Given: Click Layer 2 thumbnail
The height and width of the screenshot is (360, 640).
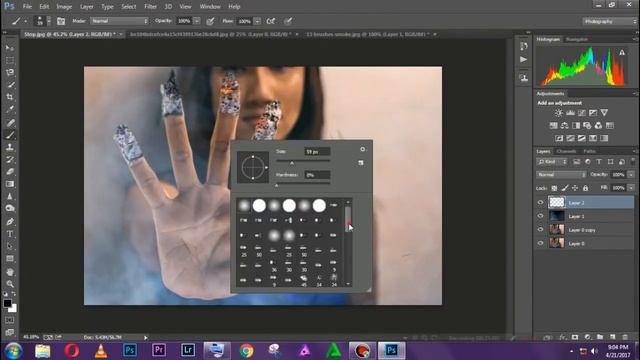Looking at the screenshot, I should [x=556, y=202].
